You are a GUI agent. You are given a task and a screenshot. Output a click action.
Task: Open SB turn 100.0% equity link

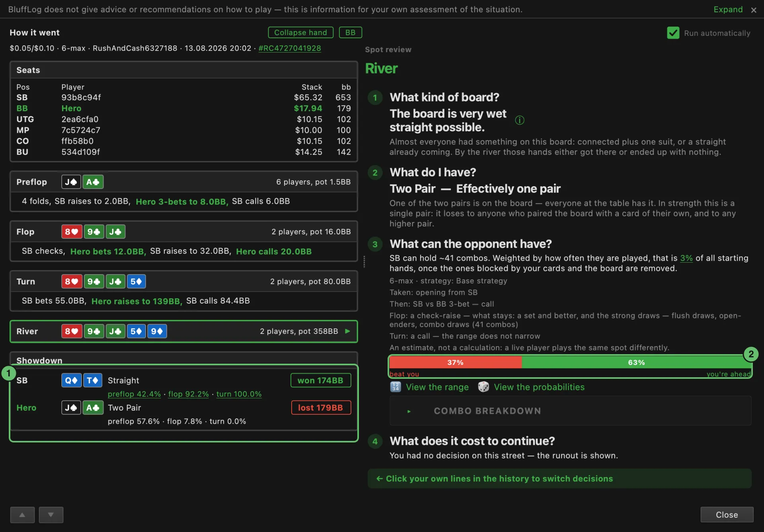pos(239,394)
